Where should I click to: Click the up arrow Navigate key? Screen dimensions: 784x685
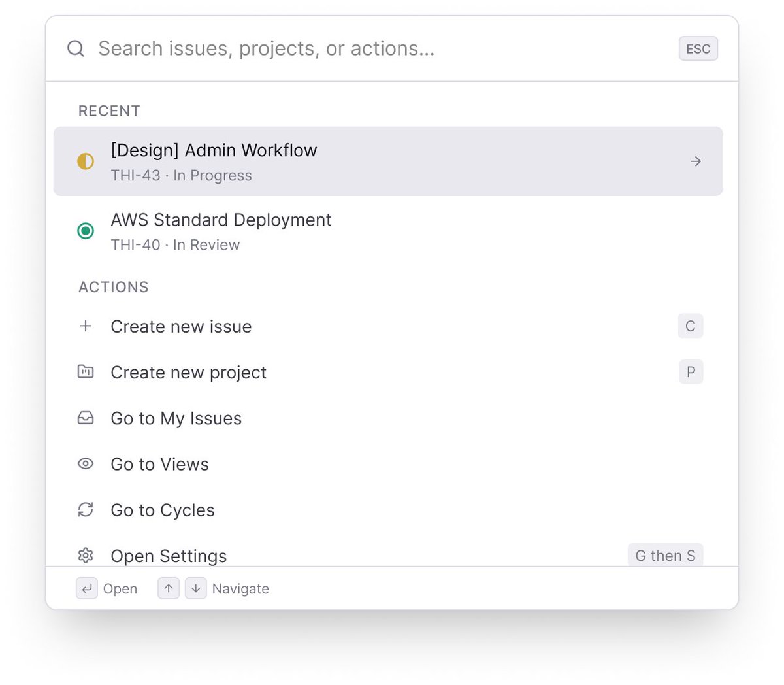coord(169,588)
